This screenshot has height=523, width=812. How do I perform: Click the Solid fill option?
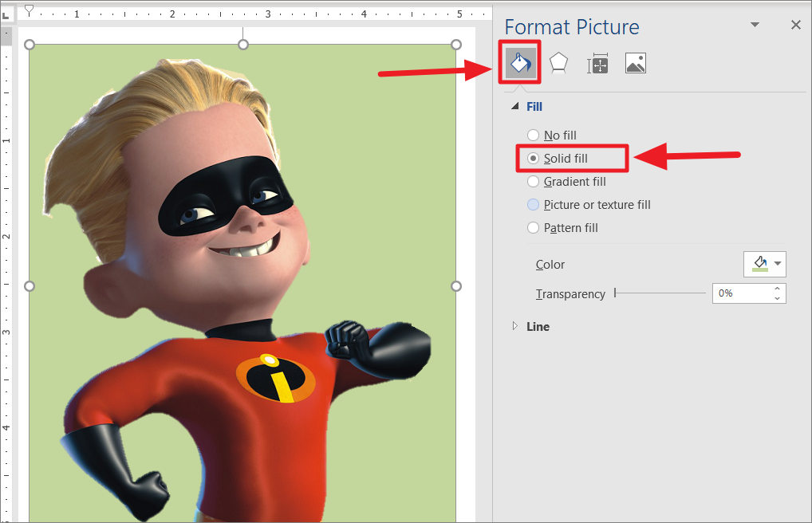point(533,158)
